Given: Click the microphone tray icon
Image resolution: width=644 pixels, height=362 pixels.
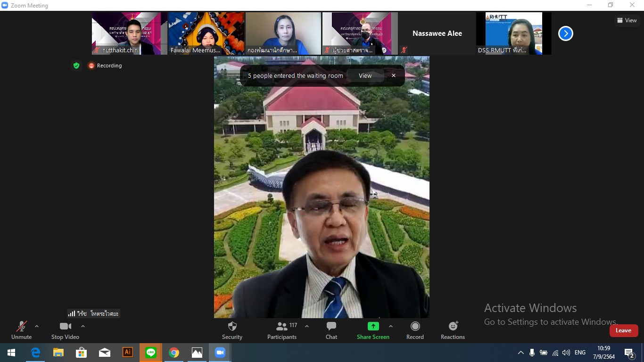Looking at the screenshot, I should tap(532, 353).
